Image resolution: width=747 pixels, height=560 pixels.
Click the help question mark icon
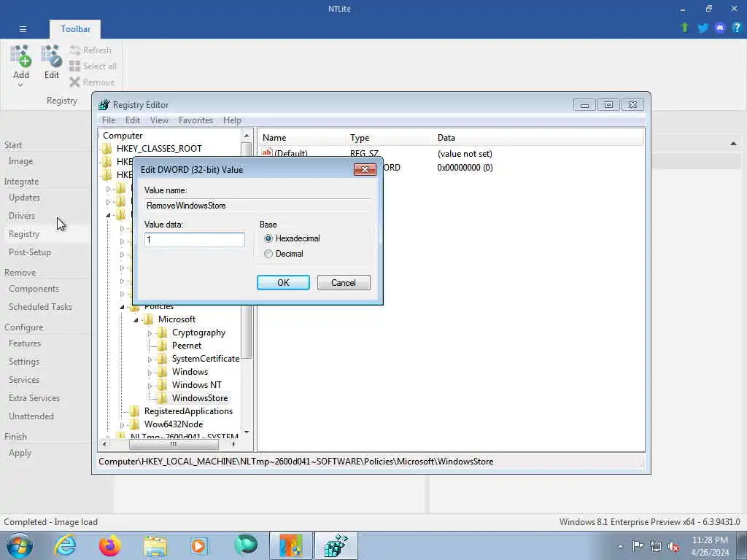737,28
